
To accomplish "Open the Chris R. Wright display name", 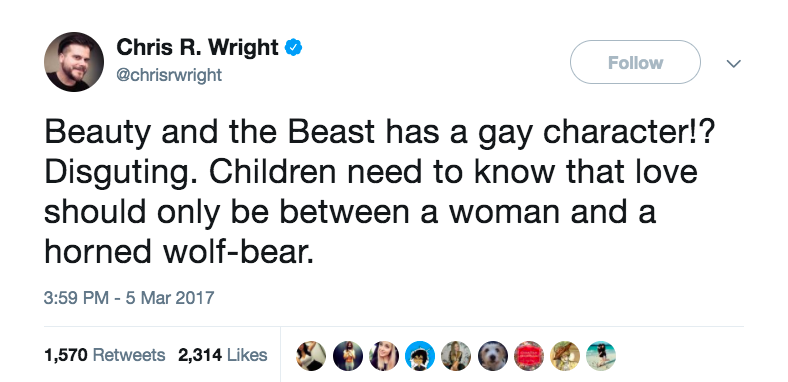I will click(x=197, y=48).
